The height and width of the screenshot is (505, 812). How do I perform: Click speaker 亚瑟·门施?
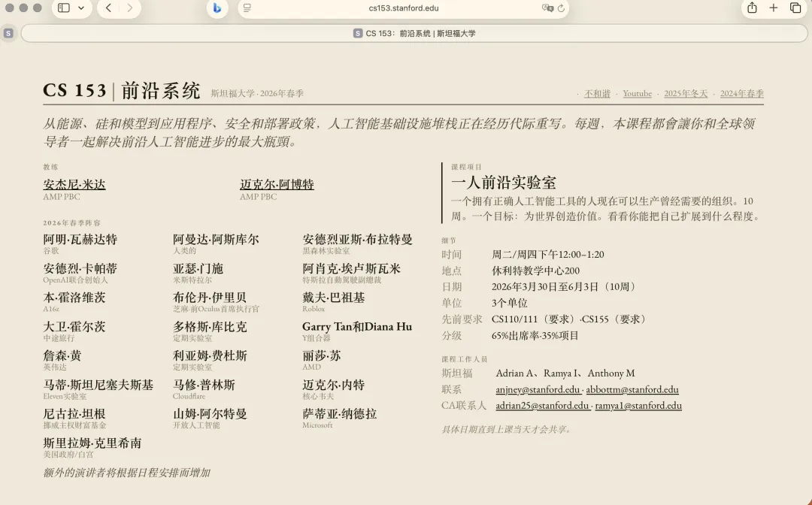pyautogui.click(x=198, y=268)
